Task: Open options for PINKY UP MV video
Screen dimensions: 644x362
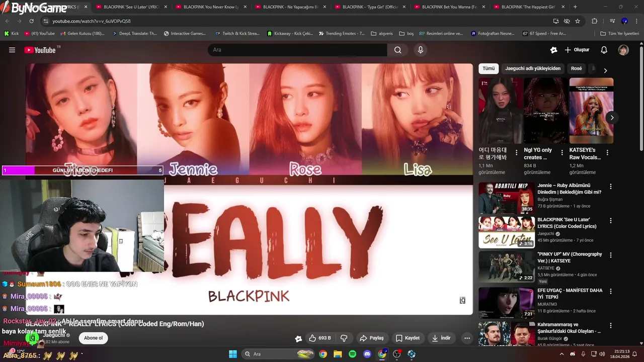Action: (611, 255)
